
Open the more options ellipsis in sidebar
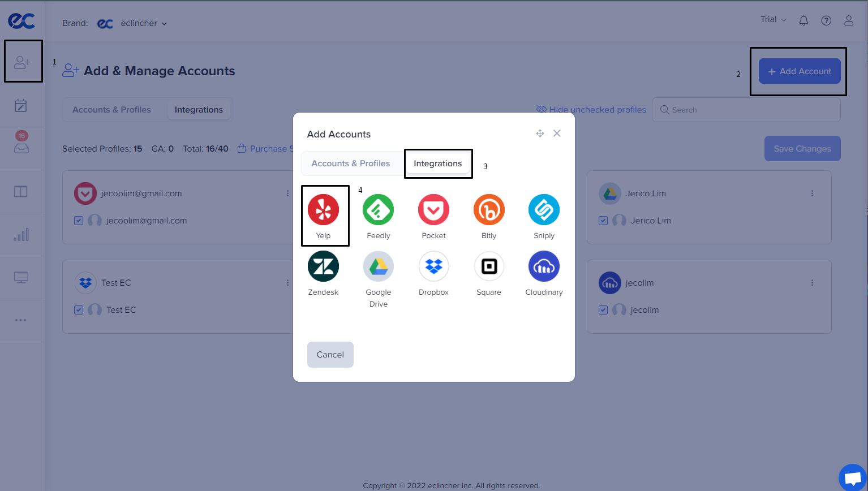(x=21, y=320)
